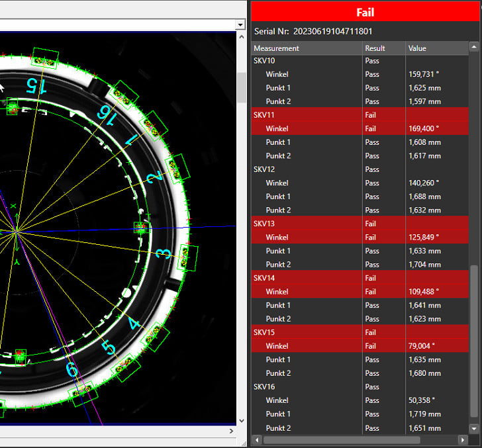This screenshot has width=482, height=448.
Task: Click the results table vertical scrollbar thumb
Action: [473, 341]
